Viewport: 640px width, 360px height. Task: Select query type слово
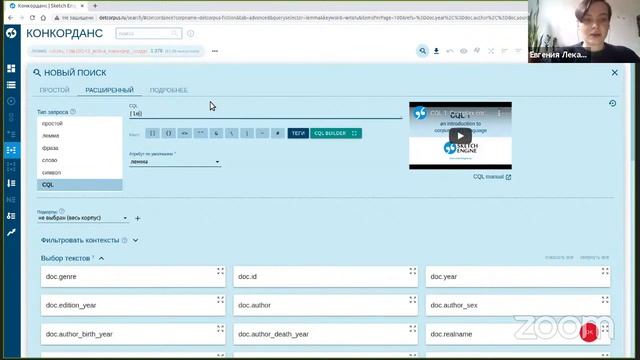click(80, 160)
